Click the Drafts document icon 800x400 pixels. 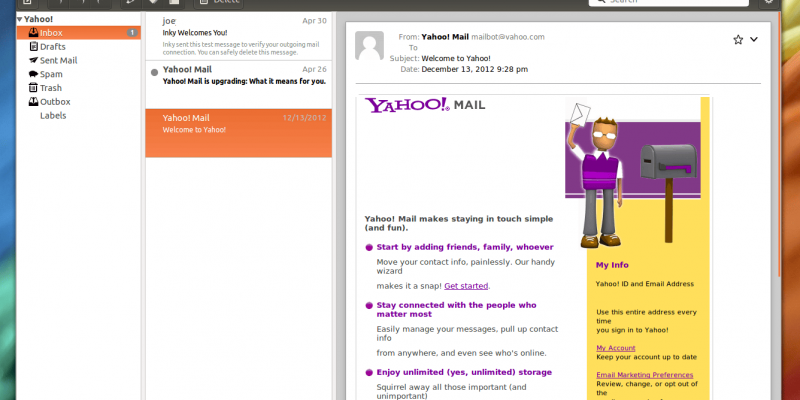[x=34, y=46]
